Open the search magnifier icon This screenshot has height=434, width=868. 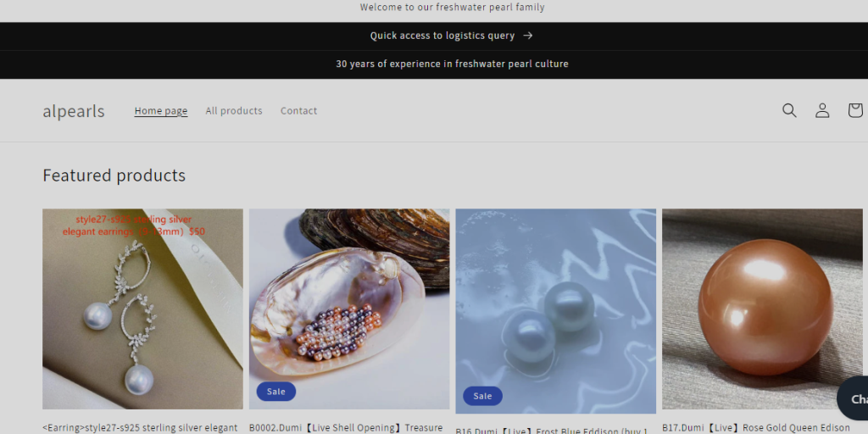(x=789, y=110)
